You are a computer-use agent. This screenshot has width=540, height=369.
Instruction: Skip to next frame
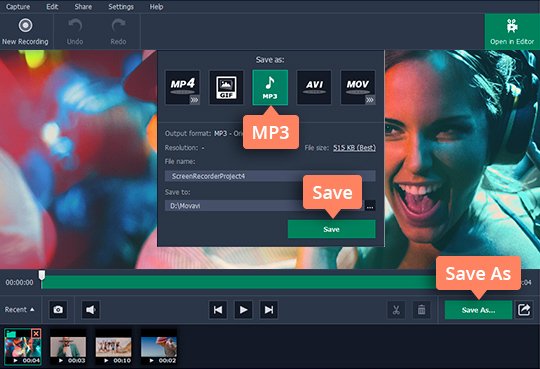pos(269,310)
